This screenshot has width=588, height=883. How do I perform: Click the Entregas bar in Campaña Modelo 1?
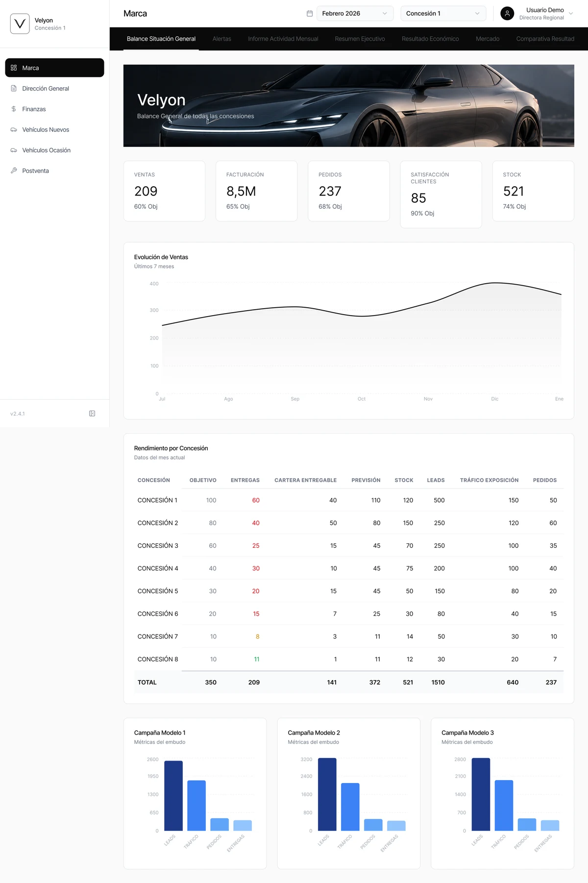pos(243,825)
